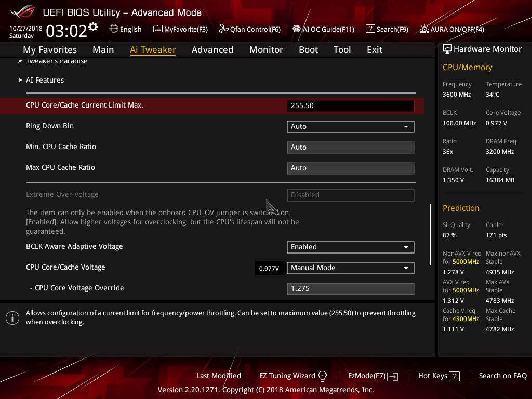
Task: Click the 4935 MHz Max nonAVX value
Action: tap(500, 272)
